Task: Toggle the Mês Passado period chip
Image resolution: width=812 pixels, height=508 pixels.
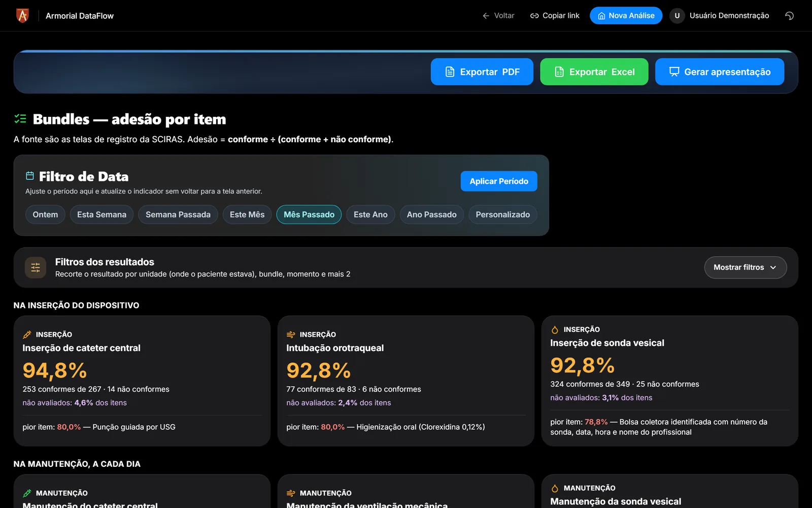Action: (x=309, y=214)
